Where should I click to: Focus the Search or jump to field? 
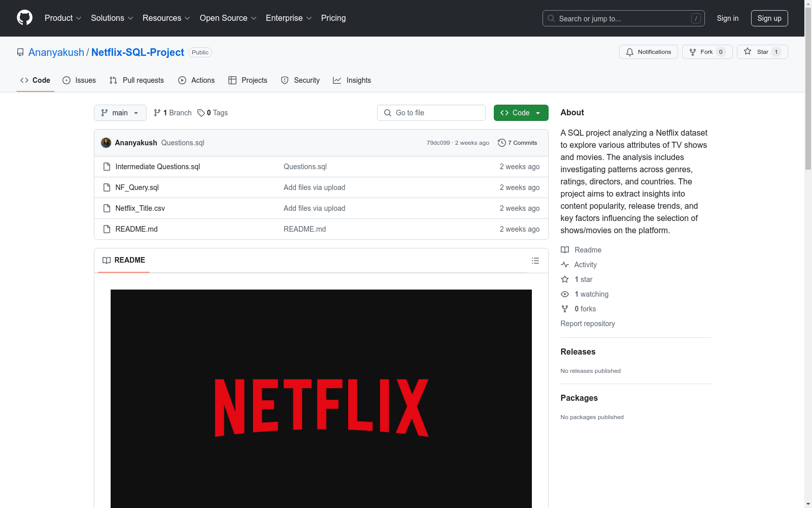pos(624,18)
